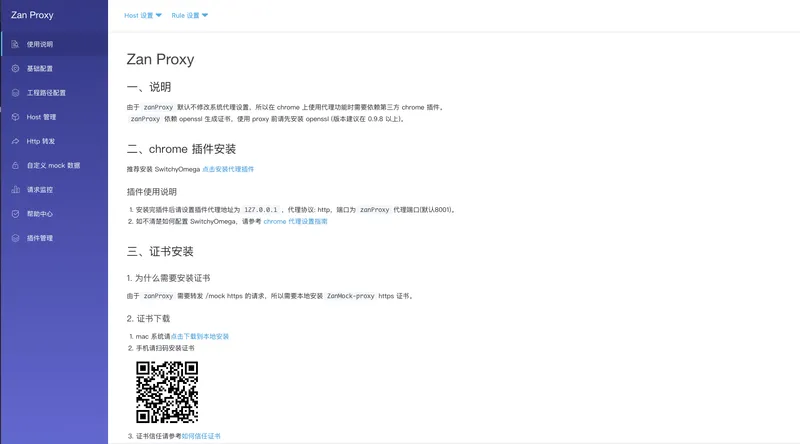Click the 点击安装代理插件 link
The image size is (800, 444).
click(228, 169)
